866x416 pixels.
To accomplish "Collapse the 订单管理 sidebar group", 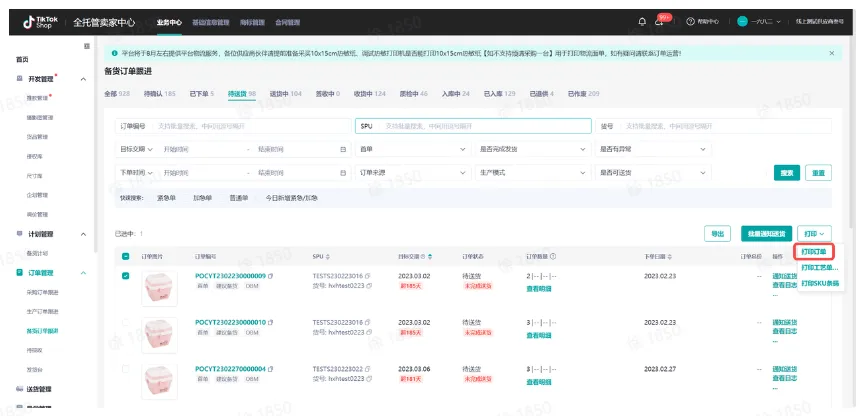I will [83, 273].
